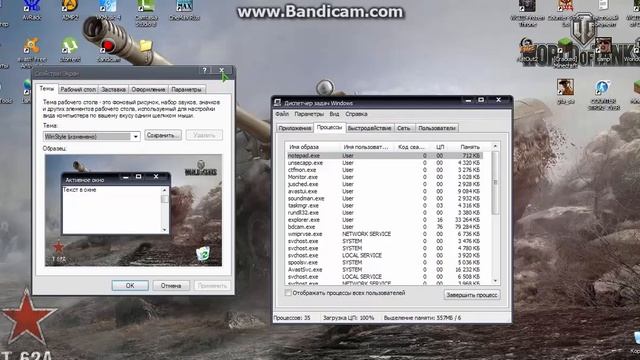
Task: Click the Загрузка ЦП: 100% status entry
Action: pos(349,318)
